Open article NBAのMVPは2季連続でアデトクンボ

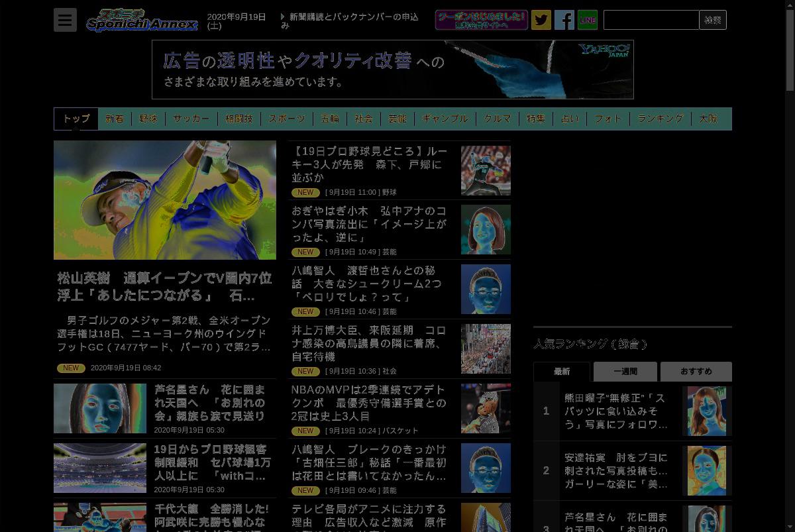(370, 403)
